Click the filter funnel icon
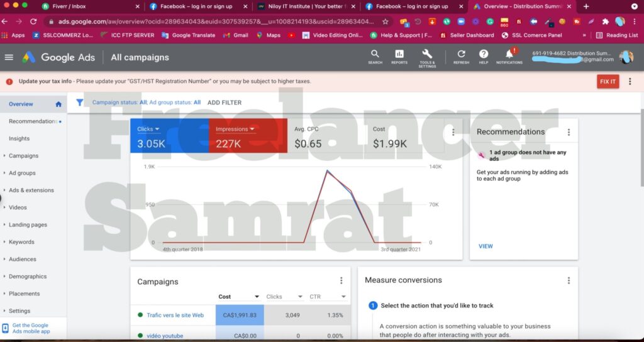The image size is (644, 342). click(x=80, y=102)
